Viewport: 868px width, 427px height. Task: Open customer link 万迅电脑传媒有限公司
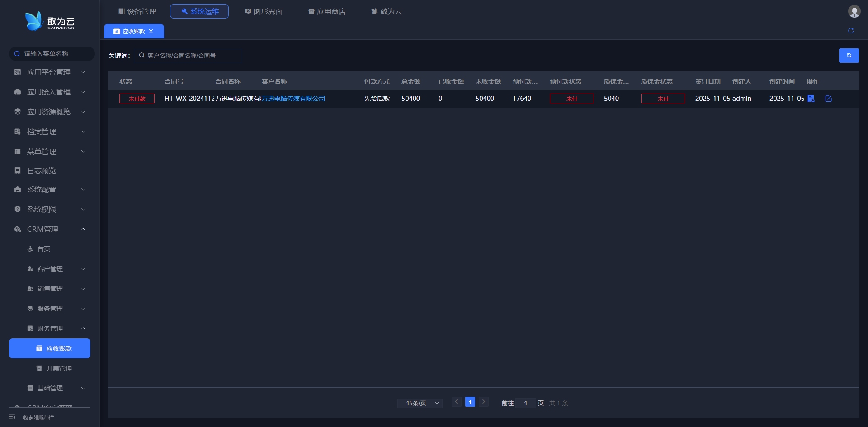293,99
